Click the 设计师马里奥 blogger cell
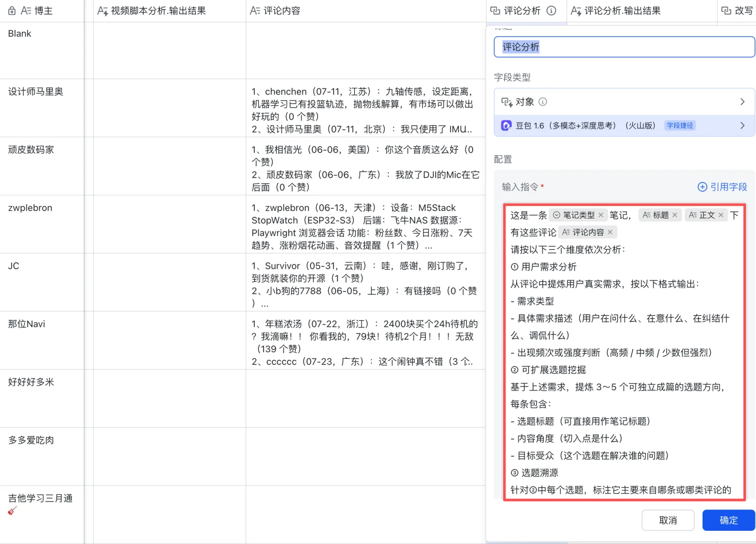756x544 pixels. [x=42, y=108]
